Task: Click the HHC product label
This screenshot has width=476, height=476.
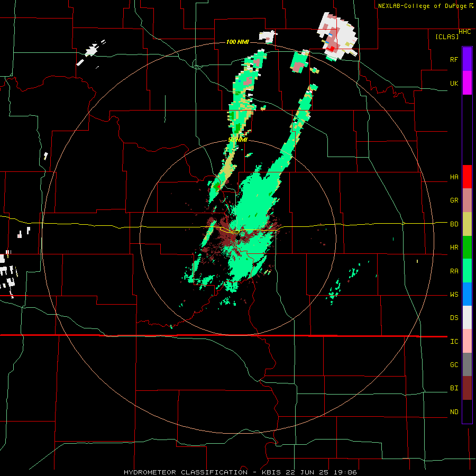Action: click(465, 32)
